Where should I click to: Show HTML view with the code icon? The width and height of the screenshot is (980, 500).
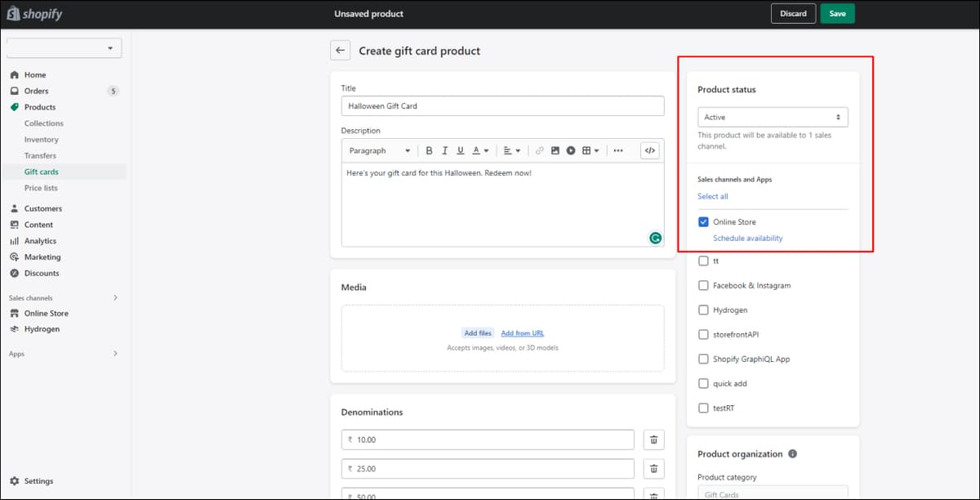click(x=650, y=150)
